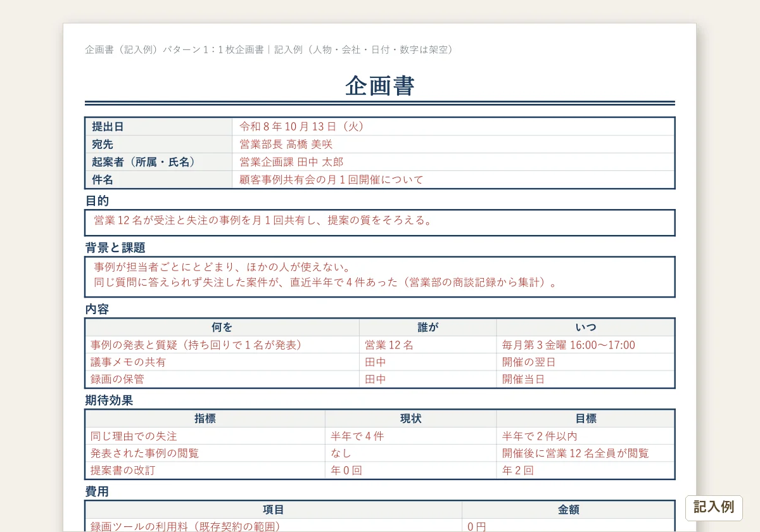Select the 宛先 label cell

point(159,144)
